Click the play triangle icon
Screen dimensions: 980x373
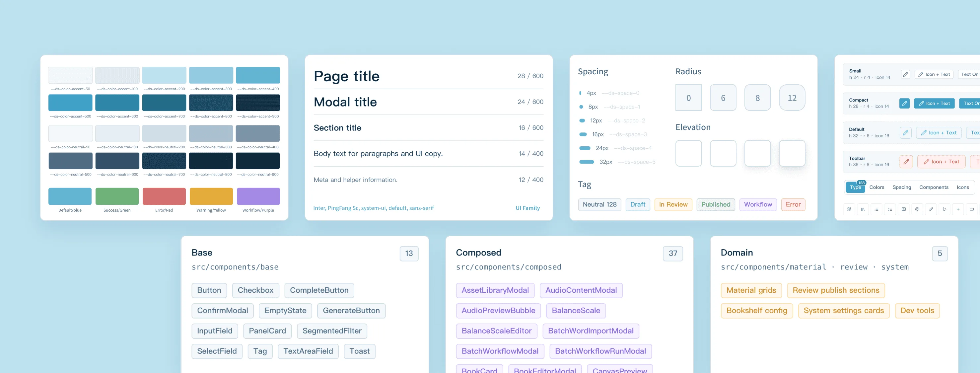pyautogui.click(x=945, y=209)
